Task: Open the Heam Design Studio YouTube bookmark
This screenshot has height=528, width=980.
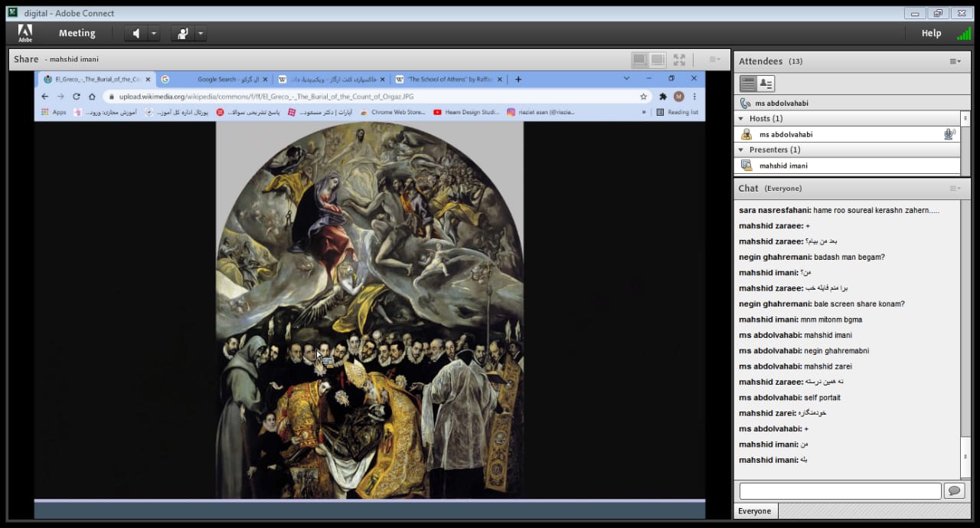Action: pyautogui.click(x=466, y=112)
